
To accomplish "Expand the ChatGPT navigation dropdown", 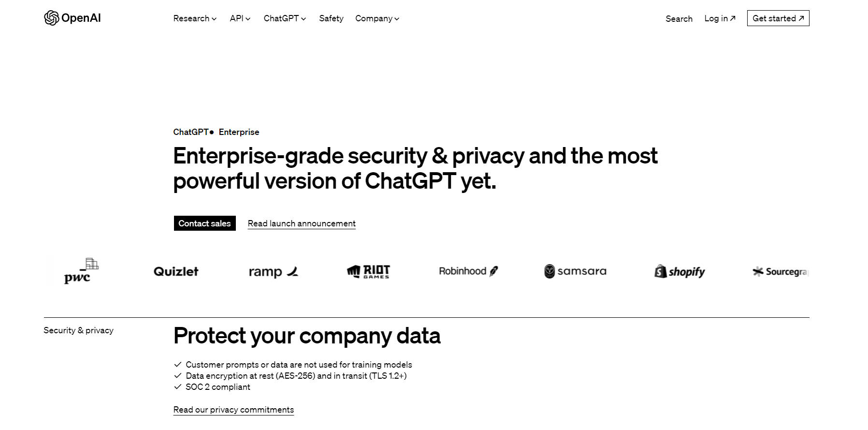I will pyautogui.click(x=285, y=18).
